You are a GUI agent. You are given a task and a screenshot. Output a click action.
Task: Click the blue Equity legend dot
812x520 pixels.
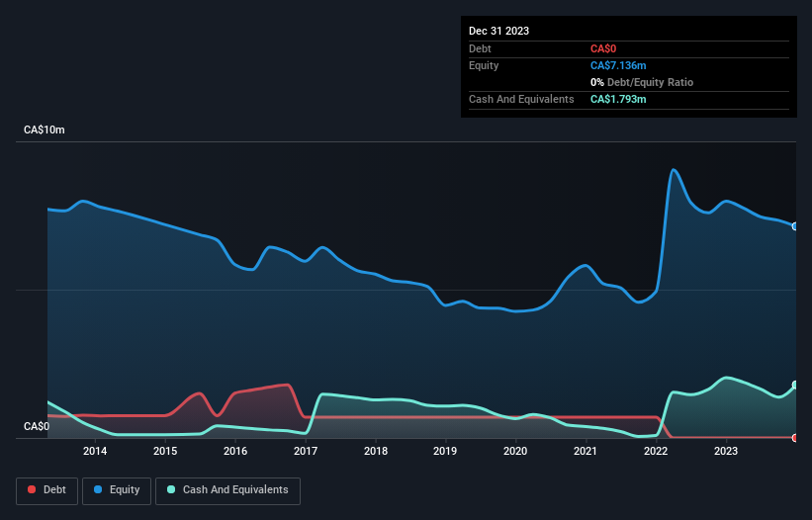point(98,489)
